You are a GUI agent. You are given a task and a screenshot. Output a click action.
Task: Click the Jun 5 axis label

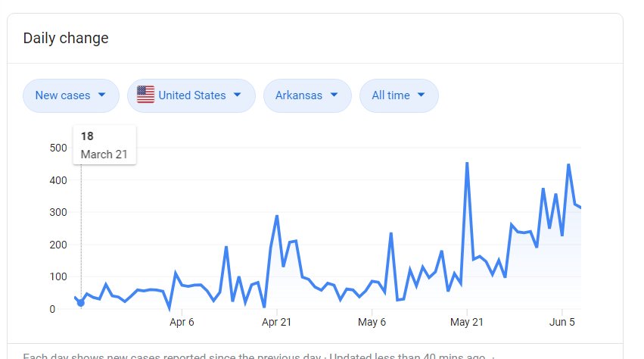562,322
